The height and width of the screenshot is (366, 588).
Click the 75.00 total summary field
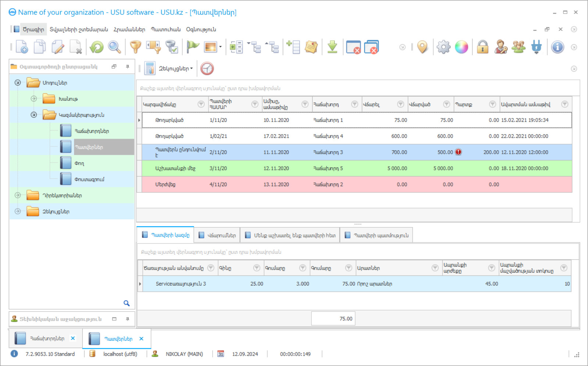pyautogui.click(x=333, y=319)
